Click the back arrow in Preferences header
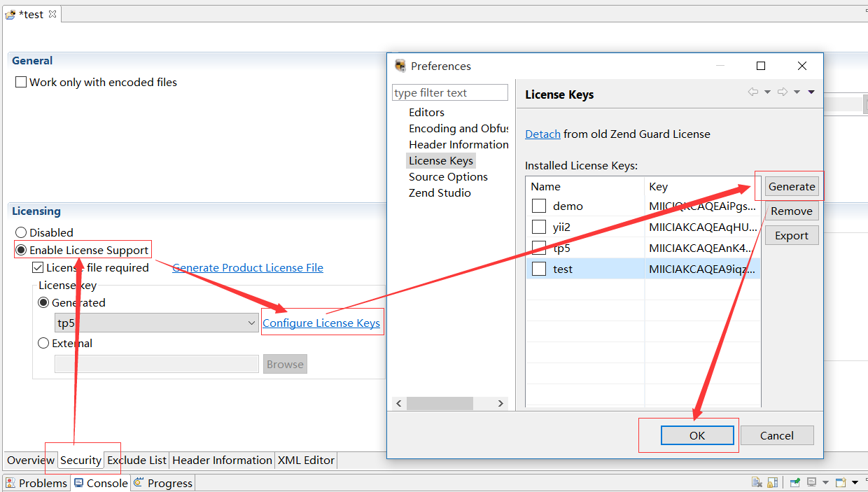 click(753, 92)
